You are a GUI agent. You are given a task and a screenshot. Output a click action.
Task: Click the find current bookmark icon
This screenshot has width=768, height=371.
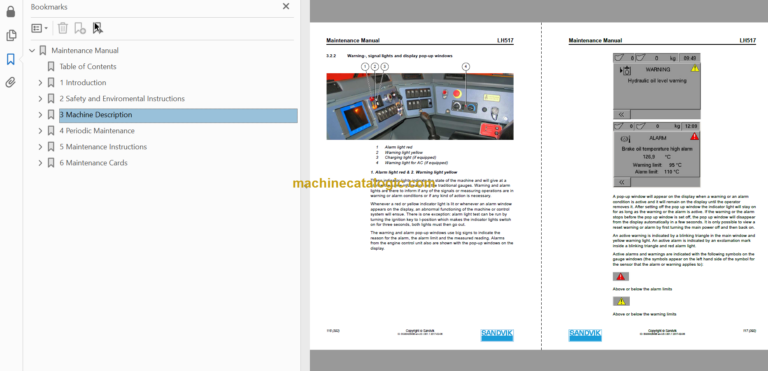97,28
